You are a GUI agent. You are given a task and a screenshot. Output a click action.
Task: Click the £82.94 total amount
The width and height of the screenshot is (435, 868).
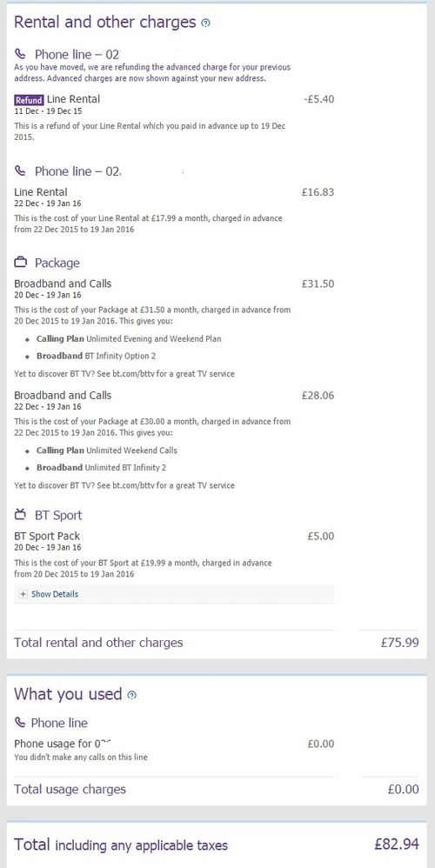(396, 845)
